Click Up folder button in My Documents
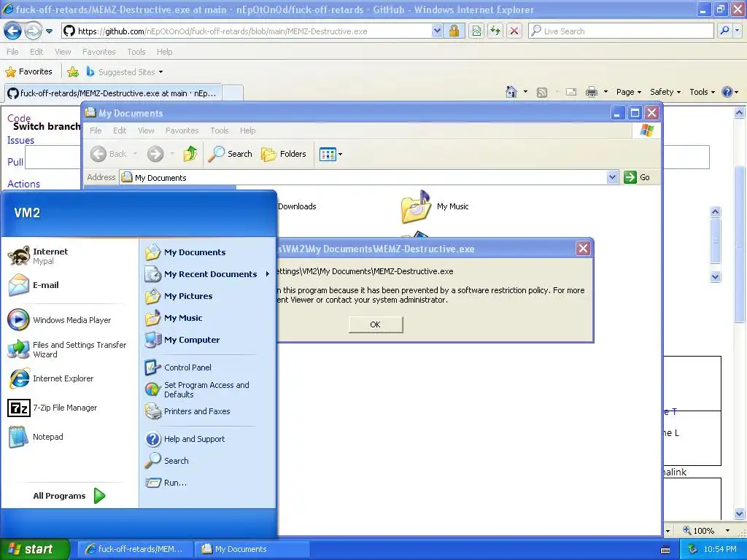Image resolution: width=747 pixels, height=560 pixels. click(x=190, y=154)
